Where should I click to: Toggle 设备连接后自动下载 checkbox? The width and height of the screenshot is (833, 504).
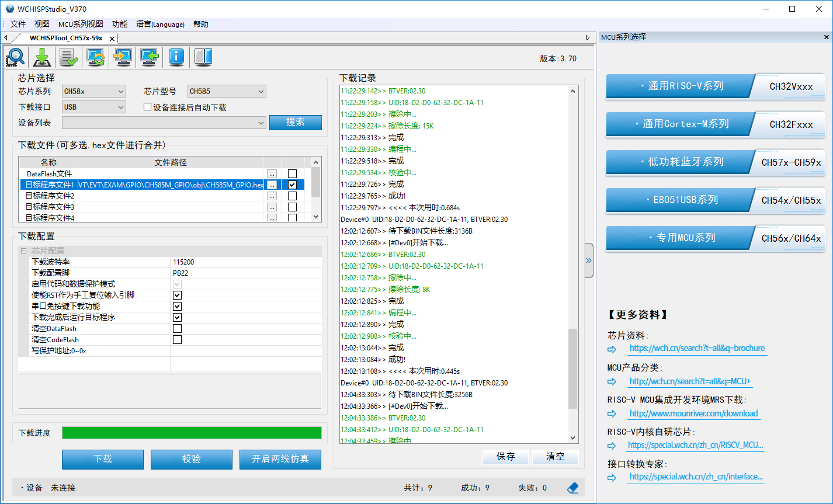point(148,107)
